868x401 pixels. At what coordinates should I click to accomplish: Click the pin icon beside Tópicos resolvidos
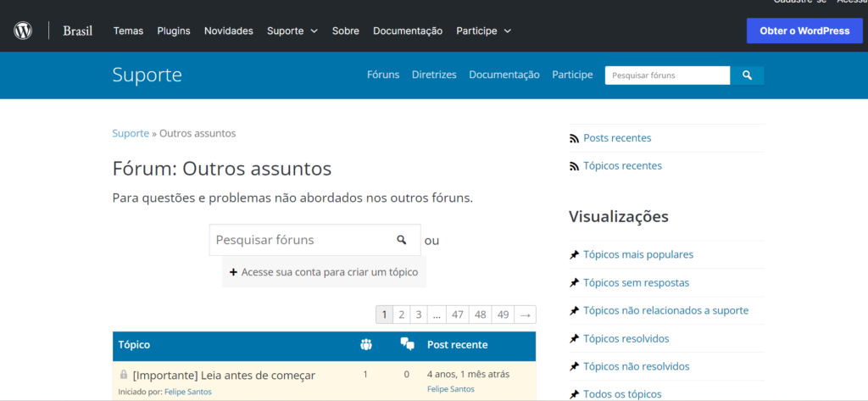pos(574,339)
